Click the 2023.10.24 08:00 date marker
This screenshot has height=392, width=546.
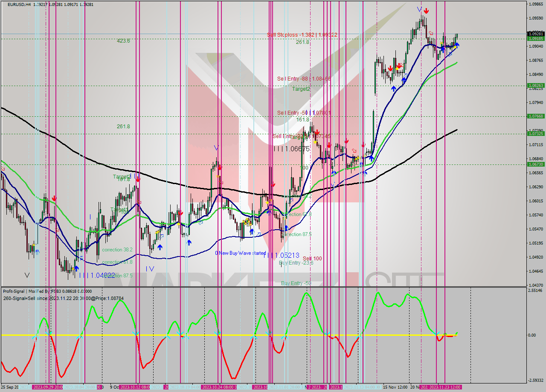(218, 387)
